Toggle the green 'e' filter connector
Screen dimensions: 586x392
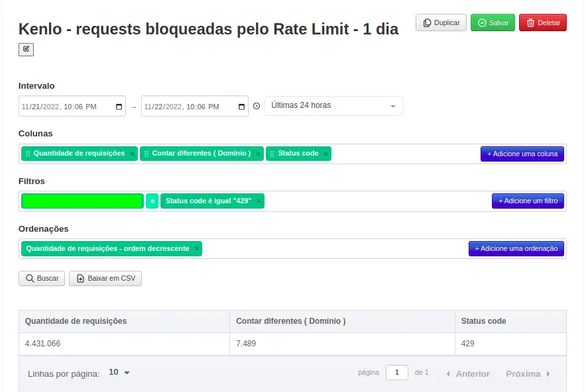click(x=152, y=201)
